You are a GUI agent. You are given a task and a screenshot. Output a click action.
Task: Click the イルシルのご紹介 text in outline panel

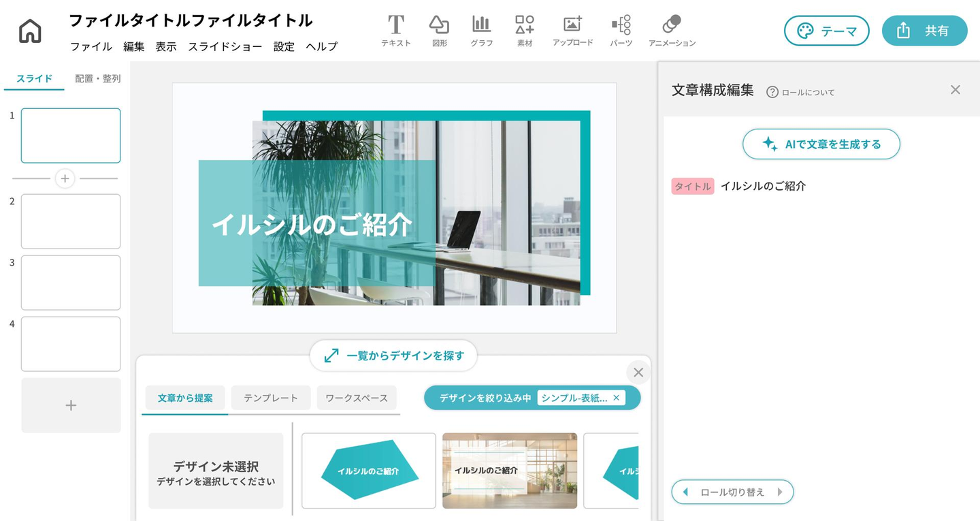click(x=763, y=186)
